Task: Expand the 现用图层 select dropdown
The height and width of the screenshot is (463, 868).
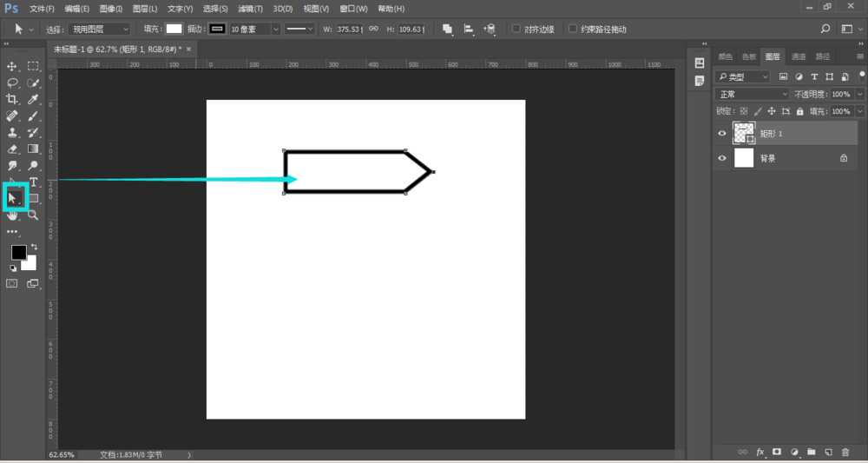Action: (x=100, y=29)
